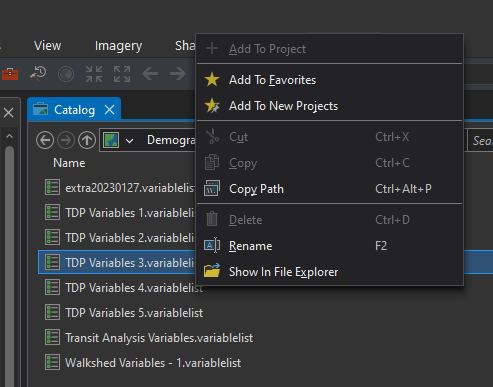Select TDP Variables 5.variablelist
493x387 pixels.
tap(134, 313)
